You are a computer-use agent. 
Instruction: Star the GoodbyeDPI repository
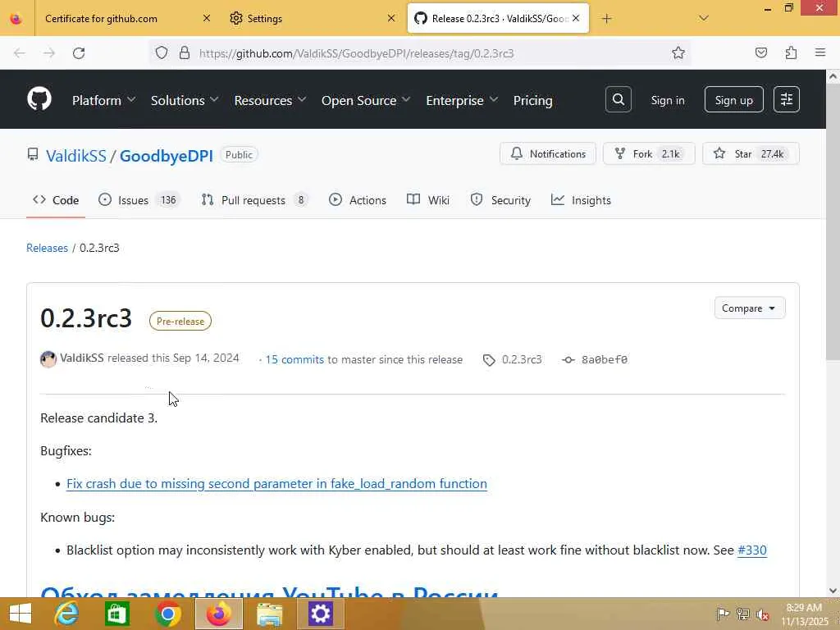(x=751, y=153)
